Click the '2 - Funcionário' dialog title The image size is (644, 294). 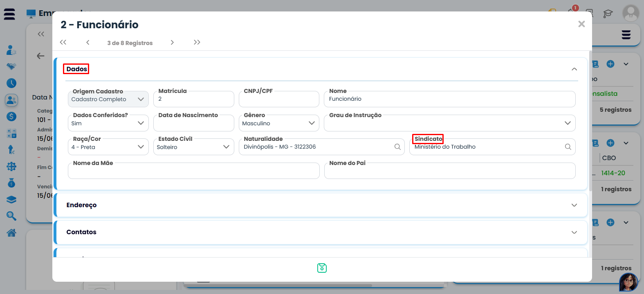pos(99,25)
